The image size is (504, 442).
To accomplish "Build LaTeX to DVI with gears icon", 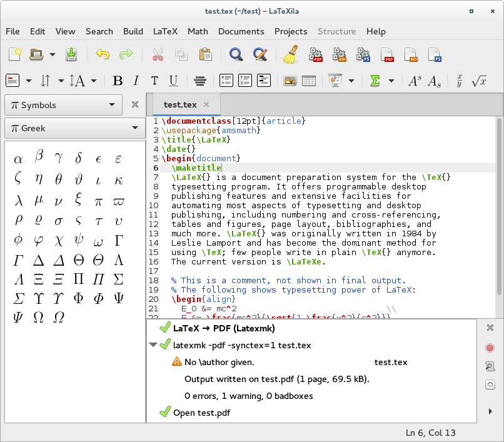I will [x=339, y=54].
